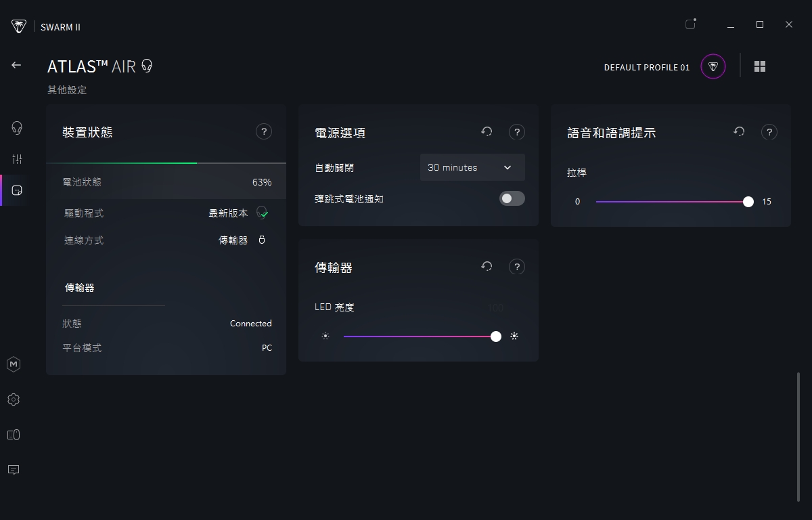Open help for 語音和語調提示 panel
The image size is (812, 520).
coord(769,132)
